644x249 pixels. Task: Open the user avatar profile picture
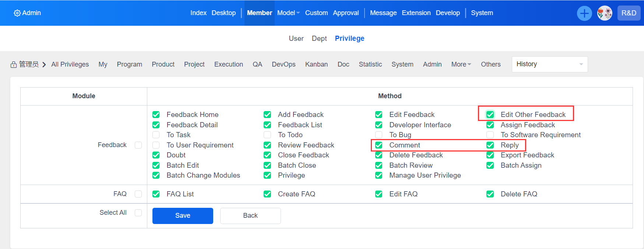pyautogui.click(x=604, y=13)
